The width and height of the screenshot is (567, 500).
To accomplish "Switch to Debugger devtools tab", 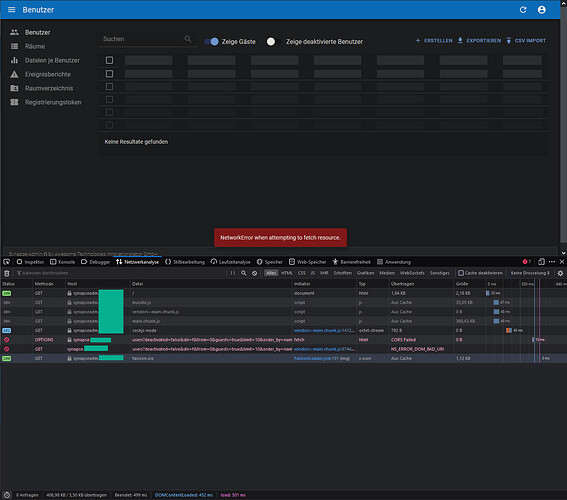I will click(95, 262).
